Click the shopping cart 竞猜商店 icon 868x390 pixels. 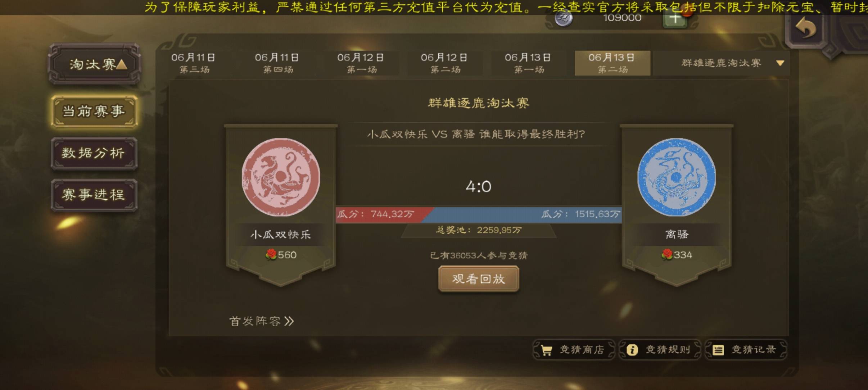click(546, 350)
